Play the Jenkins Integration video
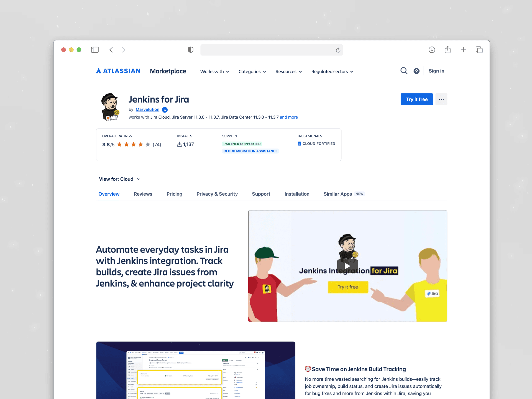Screen dimensions: 532x399 pyautogui.click(x=347, y=266)
